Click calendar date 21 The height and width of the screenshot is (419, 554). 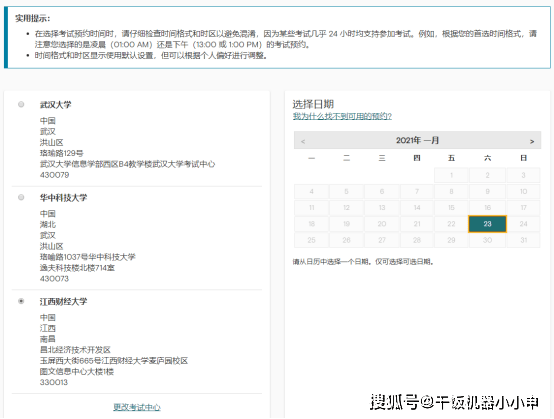(x=417, y=224)
